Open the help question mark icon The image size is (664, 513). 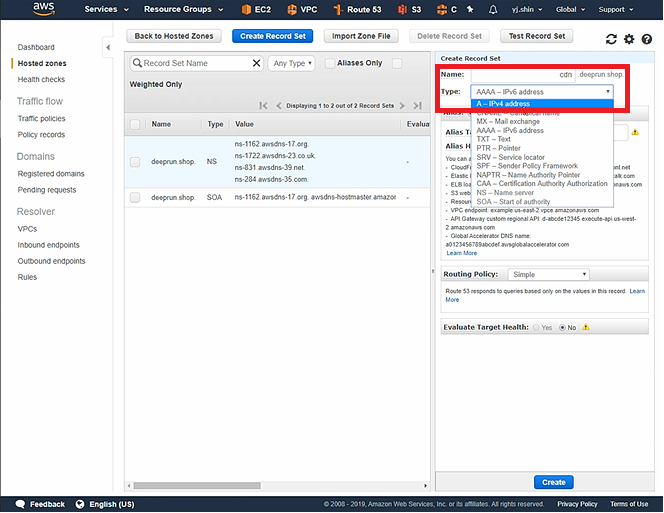coord(647,39)
